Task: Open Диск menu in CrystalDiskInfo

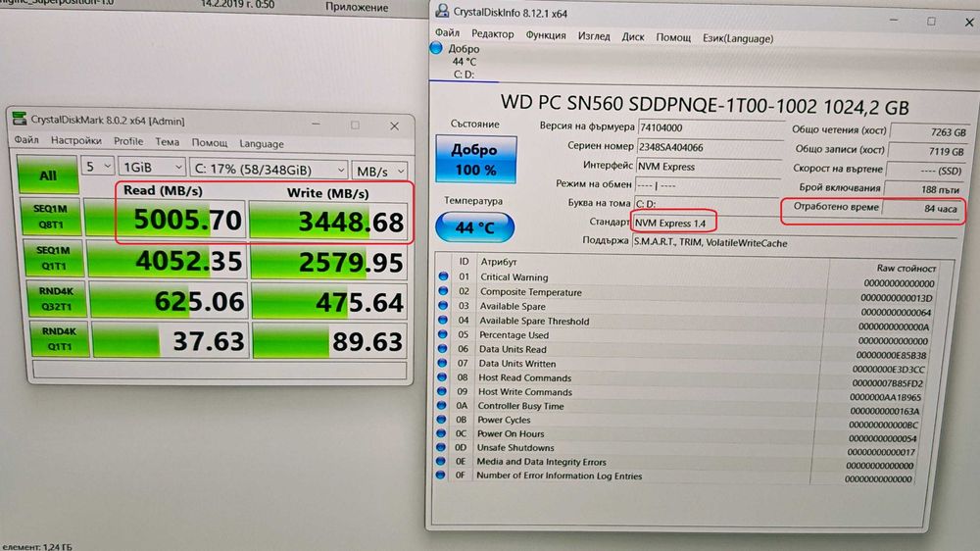Action: click(x=632, y=37)
